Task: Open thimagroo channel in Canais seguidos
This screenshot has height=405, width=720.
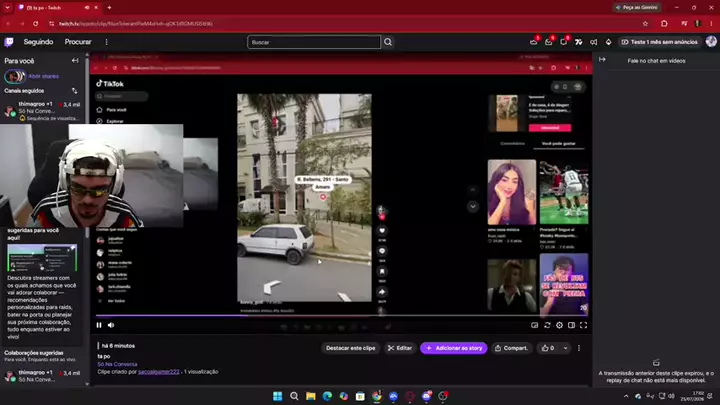Action: point(42,111)
